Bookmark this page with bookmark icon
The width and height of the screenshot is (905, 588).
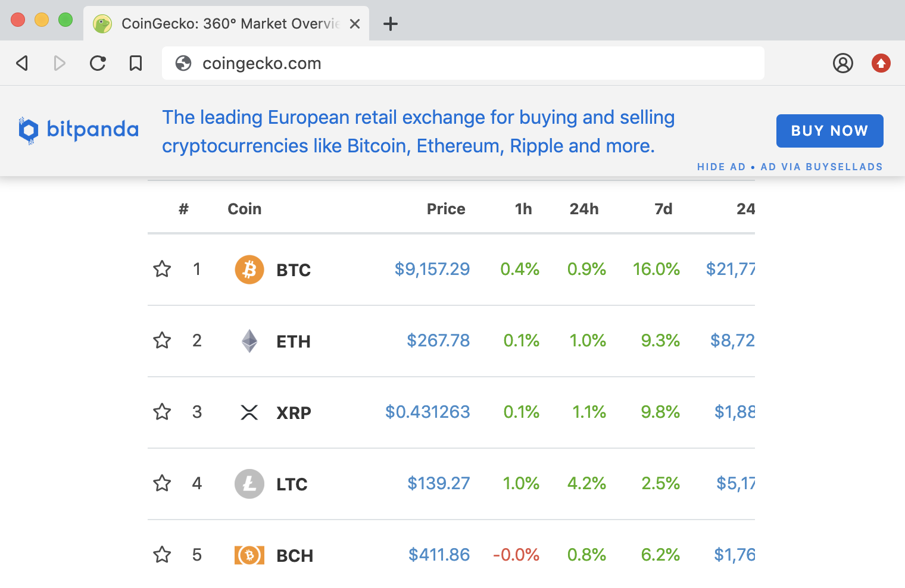pyautogui.click(x=136, y=63)
